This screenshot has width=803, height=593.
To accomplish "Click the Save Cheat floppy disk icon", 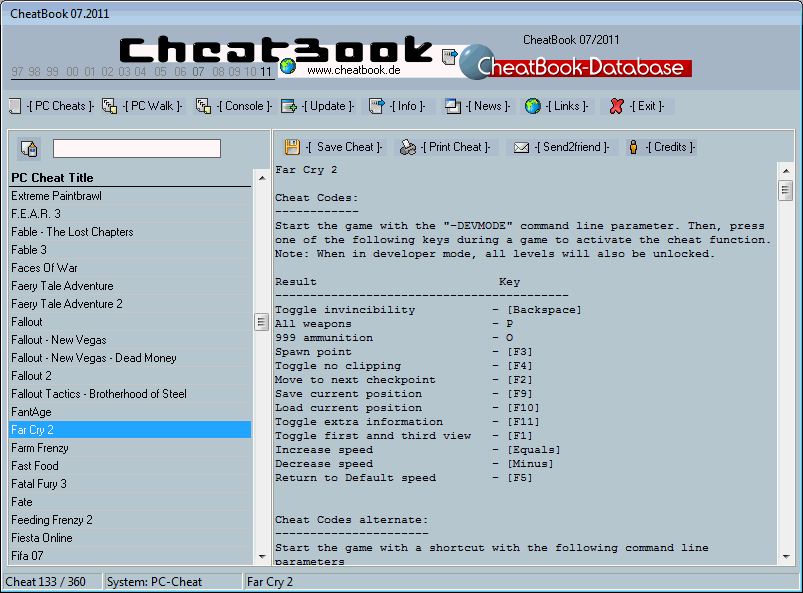I will click(x=292, y=147).
